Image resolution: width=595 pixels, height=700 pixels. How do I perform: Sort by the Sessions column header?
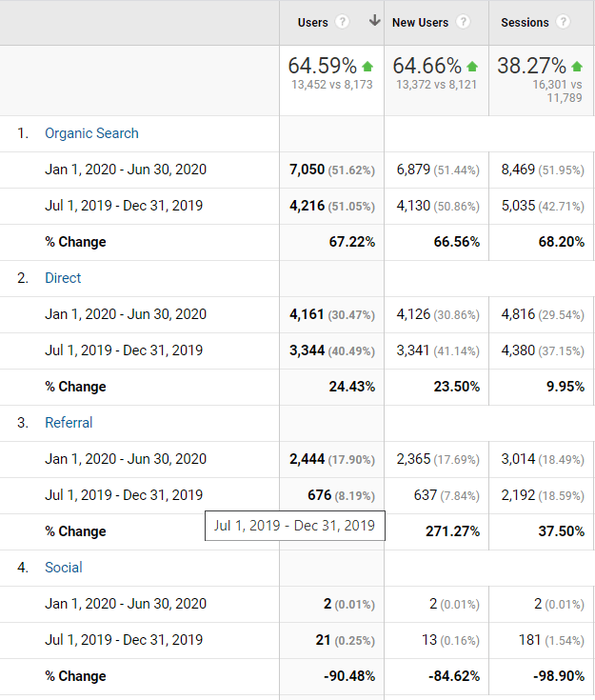[525, 22]
